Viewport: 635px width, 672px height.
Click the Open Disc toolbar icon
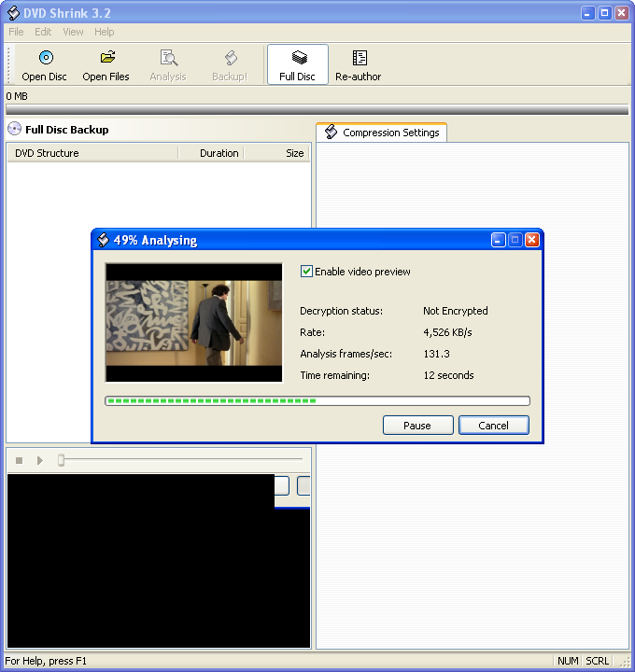point(46,58)
